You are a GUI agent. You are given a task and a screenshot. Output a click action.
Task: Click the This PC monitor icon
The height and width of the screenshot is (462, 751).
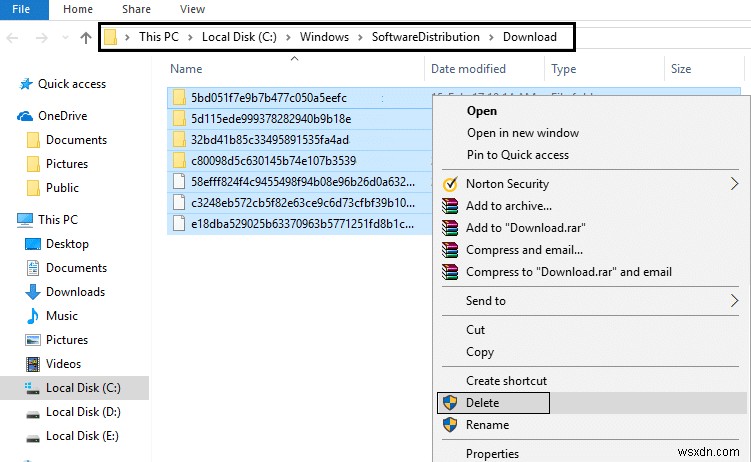click(x=25, y=220)
